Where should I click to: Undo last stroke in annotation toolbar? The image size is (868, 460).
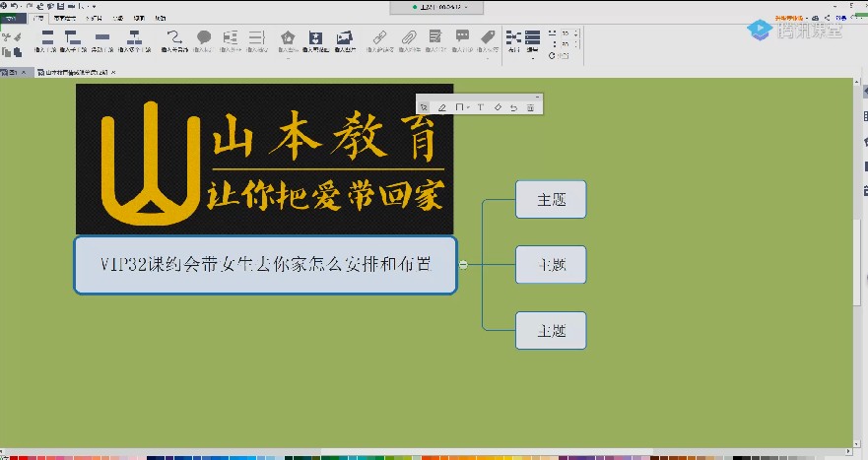pos(513,107)
